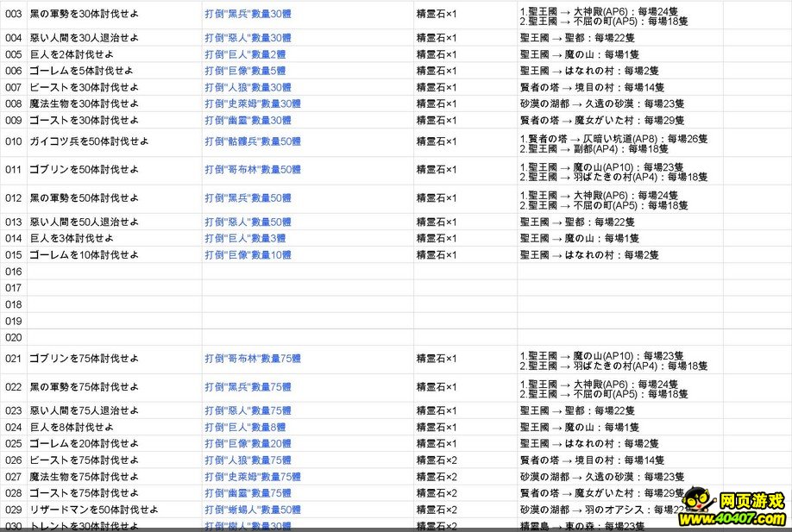Click mission ガイコツ兵を50体討伐せよ
The height and width of the screenshot is (532, 792).
(x=89, y=141)
